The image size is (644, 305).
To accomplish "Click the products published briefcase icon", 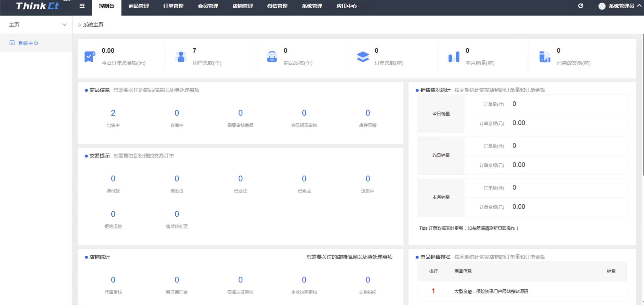I will (x=272, y=57).
